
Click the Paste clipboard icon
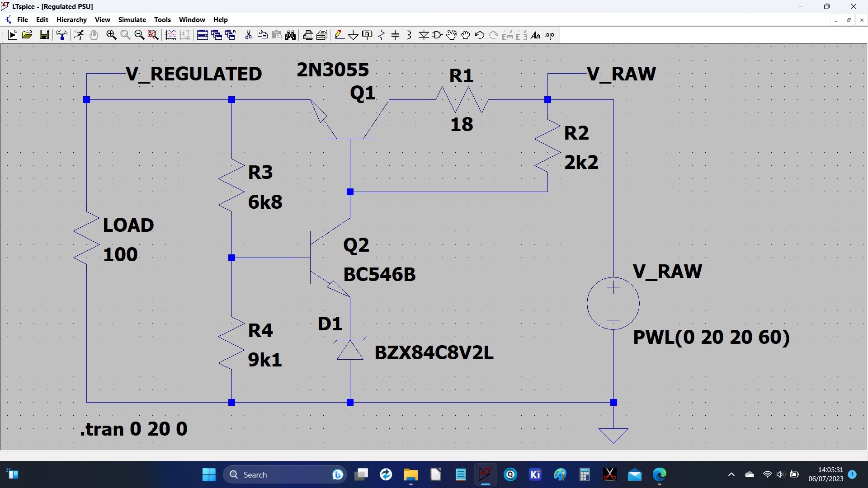(x=277, y=35)
